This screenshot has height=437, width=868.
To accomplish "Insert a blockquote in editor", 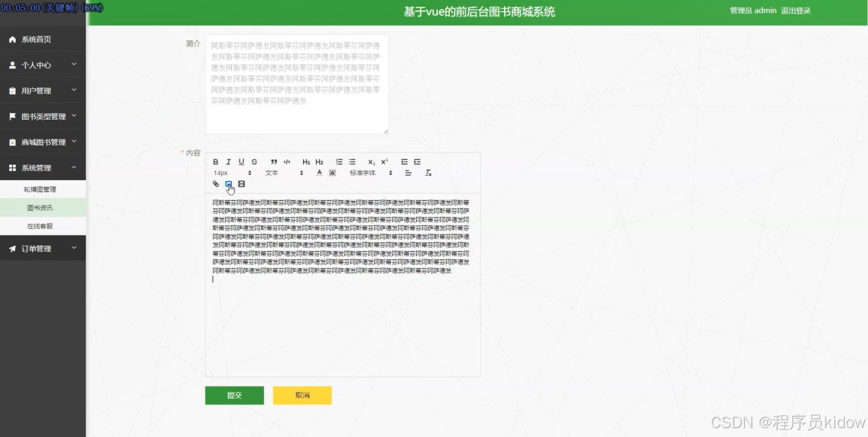I will point(274,162).
